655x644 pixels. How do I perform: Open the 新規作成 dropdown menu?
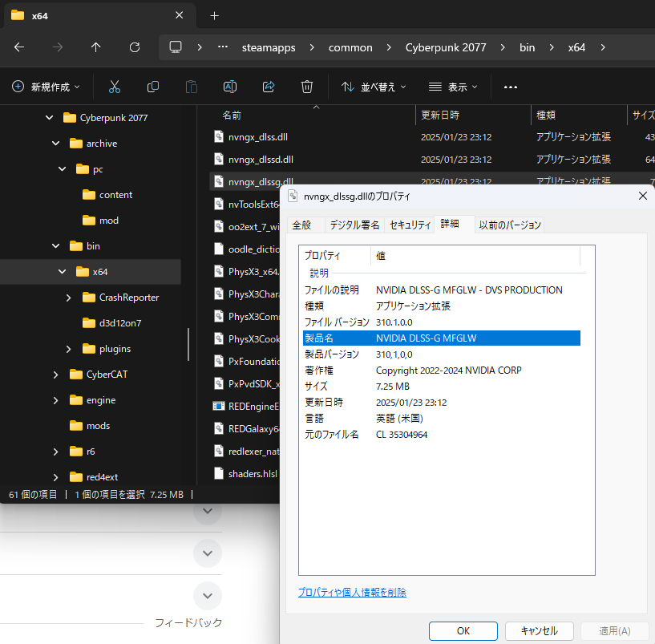pos(45,87)
